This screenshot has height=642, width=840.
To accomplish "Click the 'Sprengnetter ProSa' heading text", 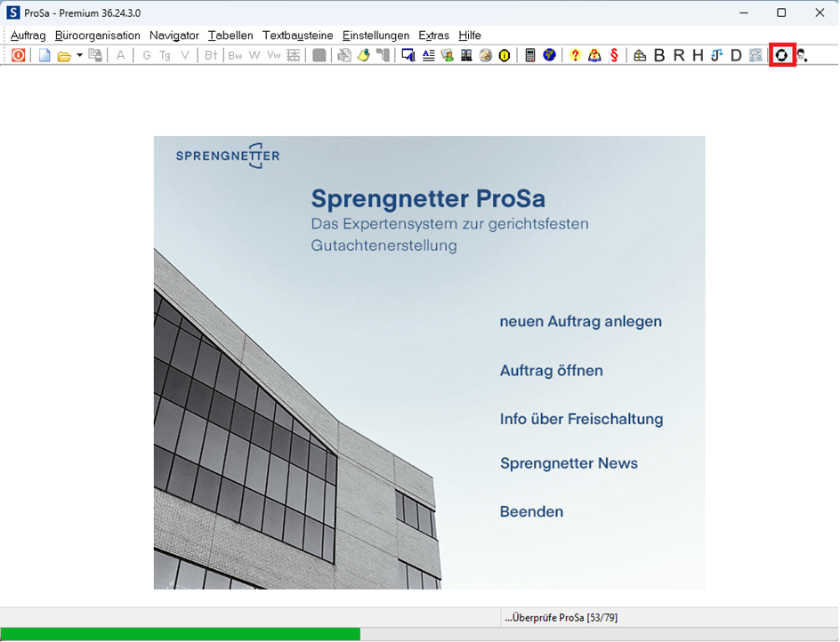I will [428, 198].
